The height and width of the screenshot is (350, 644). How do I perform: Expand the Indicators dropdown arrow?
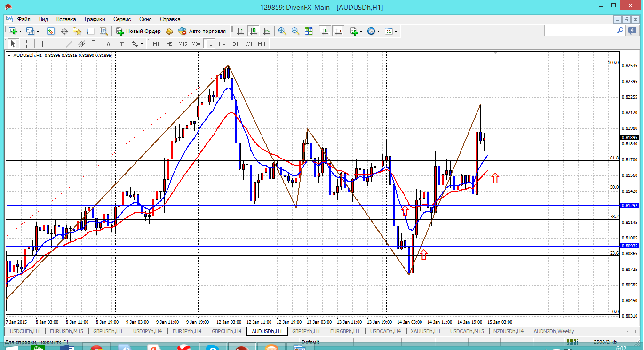tap(361, 32)
